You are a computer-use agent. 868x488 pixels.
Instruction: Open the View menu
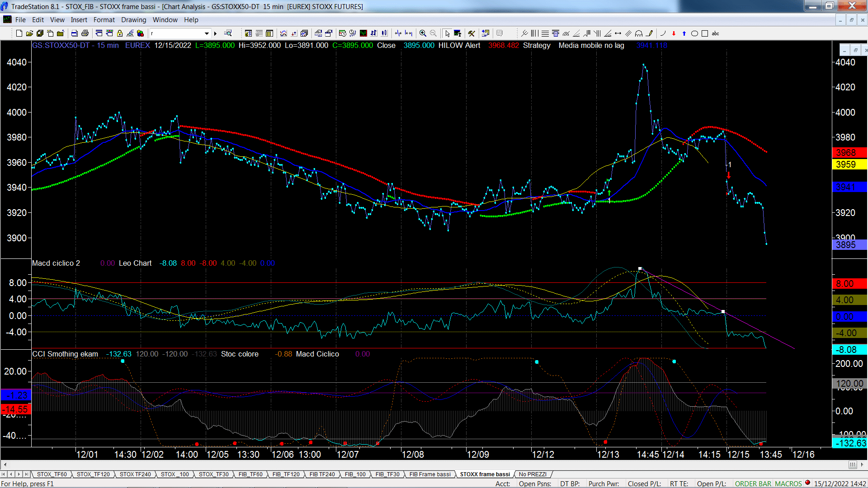coord(57,20)
